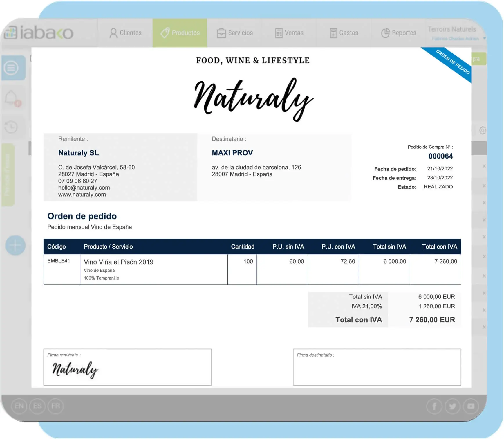Click the IVA 21,00% label
This screenshot has height=439, width=504.
[x=366, y=306]
